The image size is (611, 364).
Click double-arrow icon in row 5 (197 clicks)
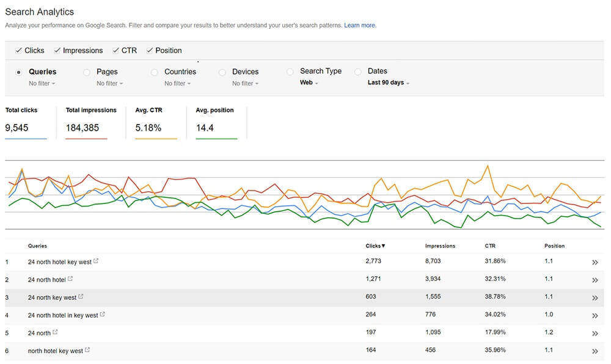point(595,333)
